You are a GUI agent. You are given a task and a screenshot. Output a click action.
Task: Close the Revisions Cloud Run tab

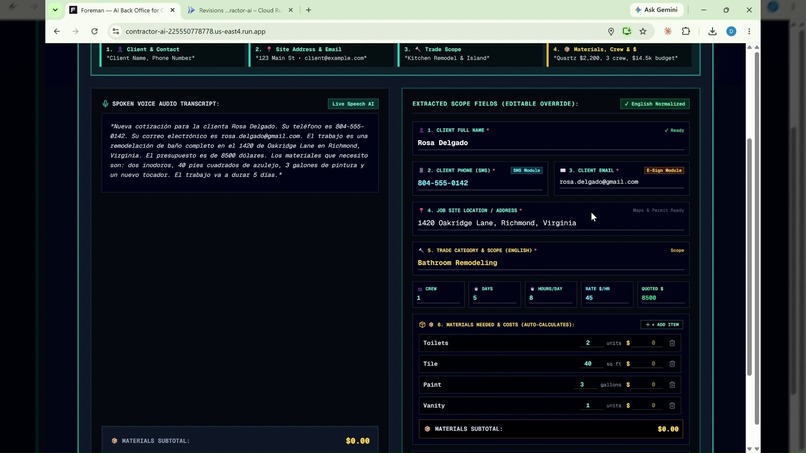click(x=290, y=10)
